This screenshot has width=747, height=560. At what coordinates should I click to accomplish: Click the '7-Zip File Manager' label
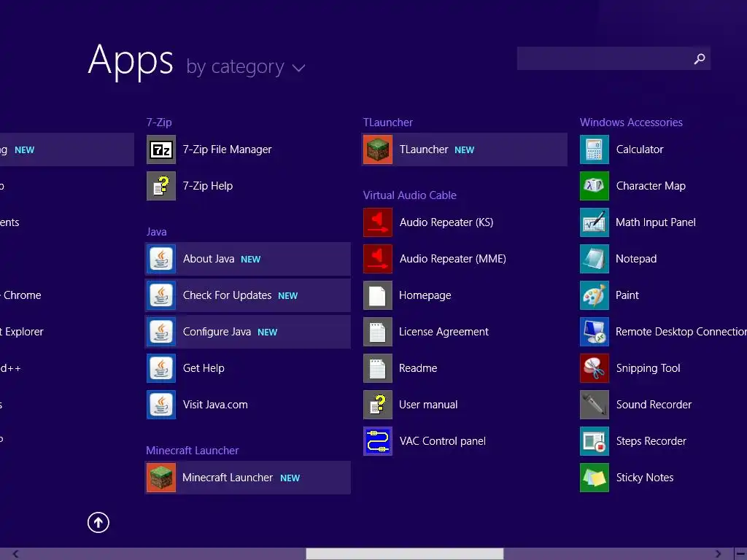(x=228, y=149)
